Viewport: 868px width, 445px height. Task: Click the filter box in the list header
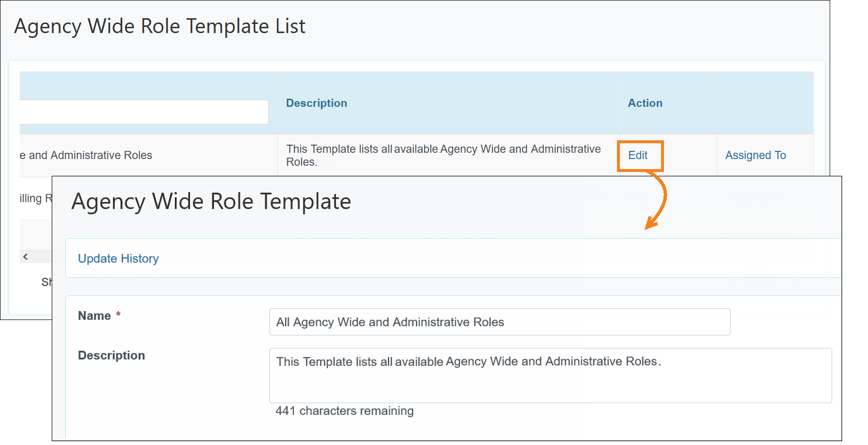point(144,112)
